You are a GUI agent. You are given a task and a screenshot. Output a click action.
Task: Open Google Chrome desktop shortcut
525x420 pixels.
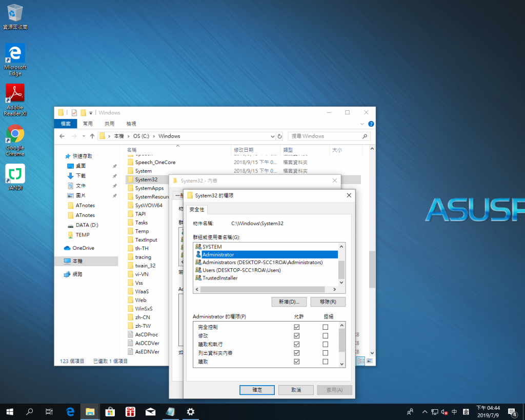(x=15, y=140)
